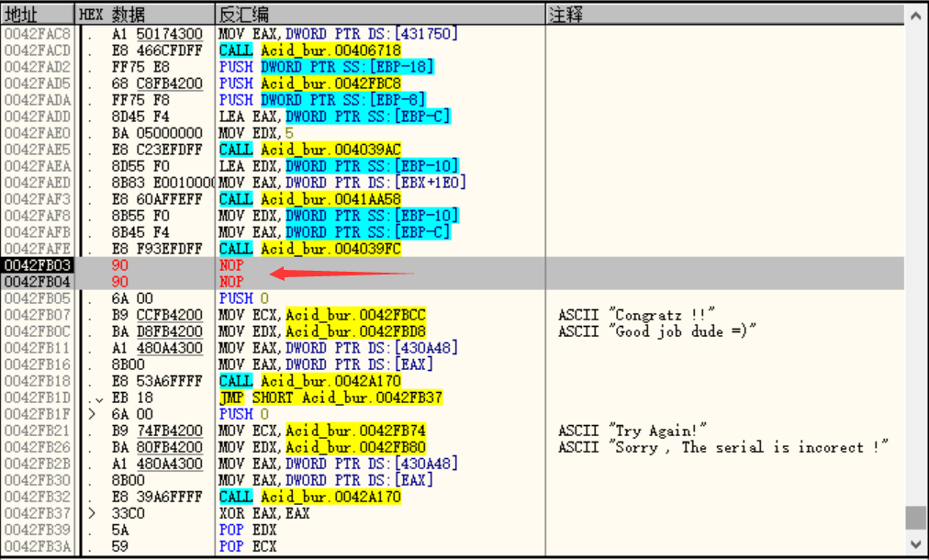The width and height of the screenshot is (929, 560).
Task: Select the PUSH 0 at 0042FB05
Action: click(243, 298)
